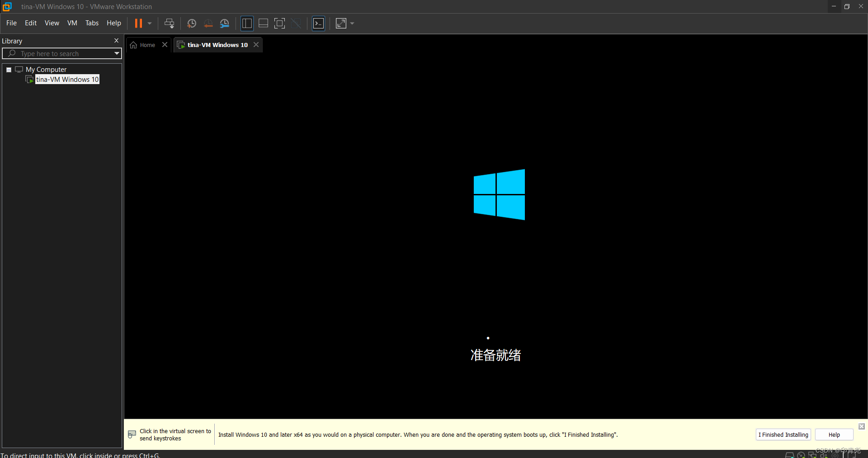Enter full screen mode

point(280,23)
